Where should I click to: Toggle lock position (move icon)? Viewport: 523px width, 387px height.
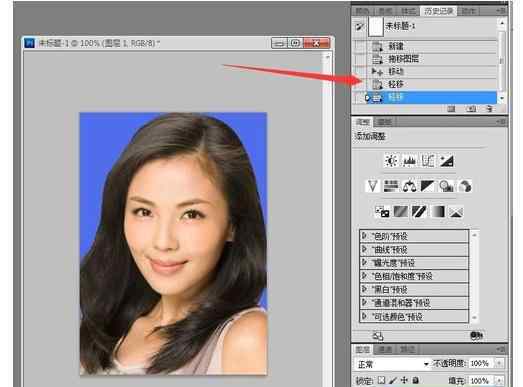pyautogui.click(x=405, y=380)
